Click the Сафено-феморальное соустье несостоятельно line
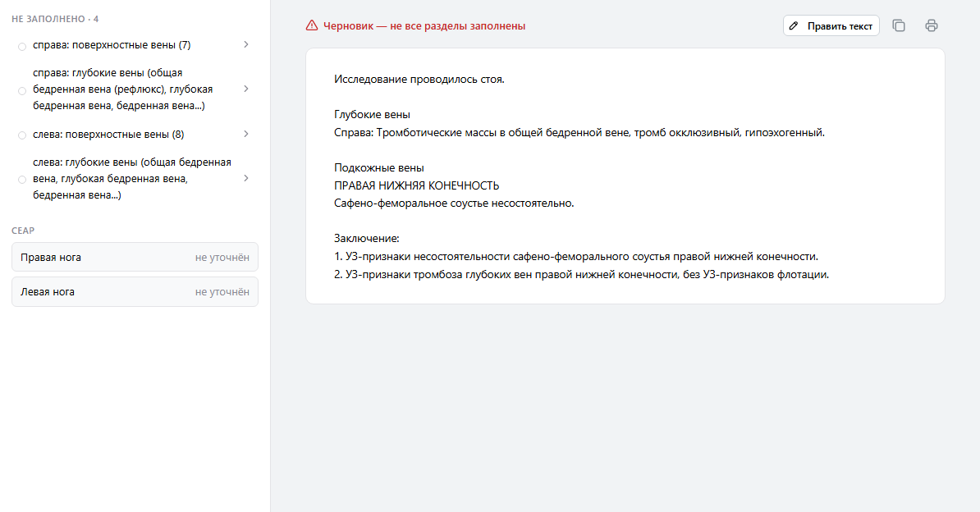The height and width of the screenshot is (512, 980). coord(455,203)
